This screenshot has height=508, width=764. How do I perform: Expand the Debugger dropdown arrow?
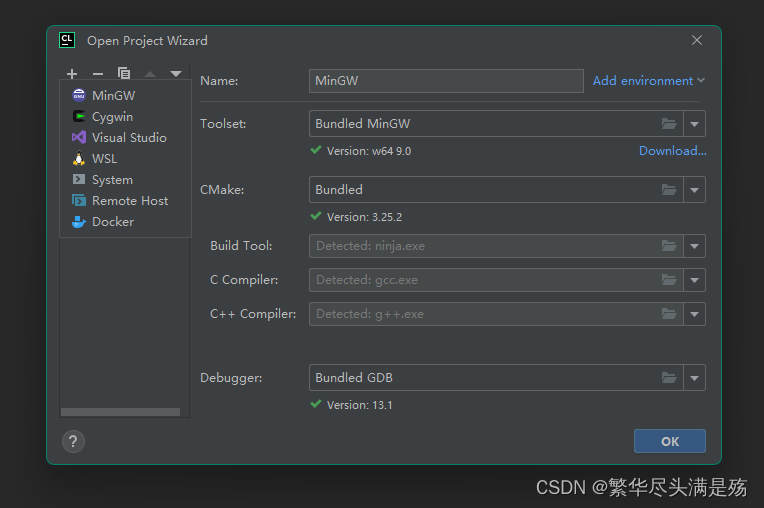click(695, 378)
